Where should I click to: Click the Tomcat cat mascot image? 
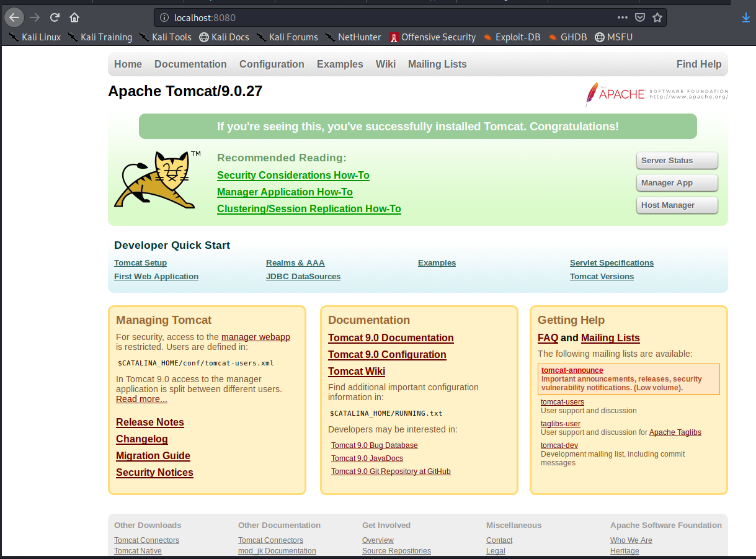(155, 180)
